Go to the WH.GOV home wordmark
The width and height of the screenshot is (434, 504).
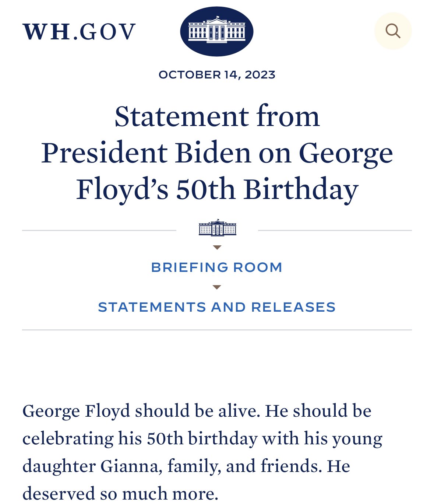tap(79, 32)
